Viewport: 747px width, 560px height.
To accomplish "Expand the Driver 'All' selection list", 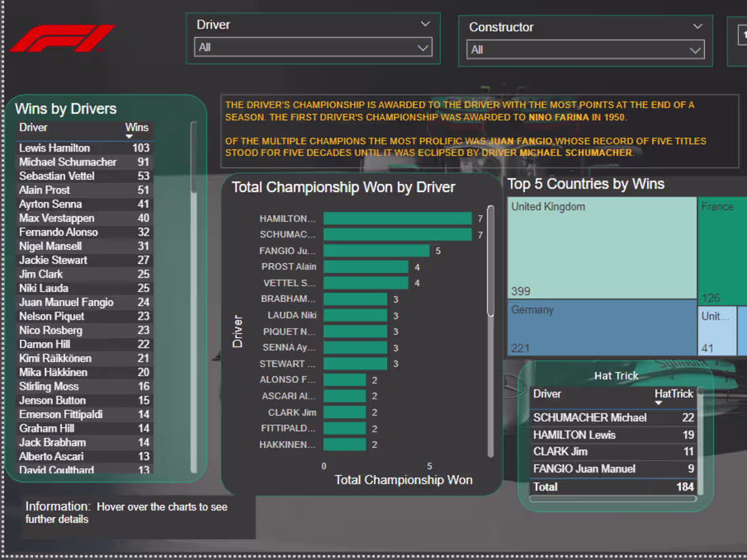I will [423, 48].
